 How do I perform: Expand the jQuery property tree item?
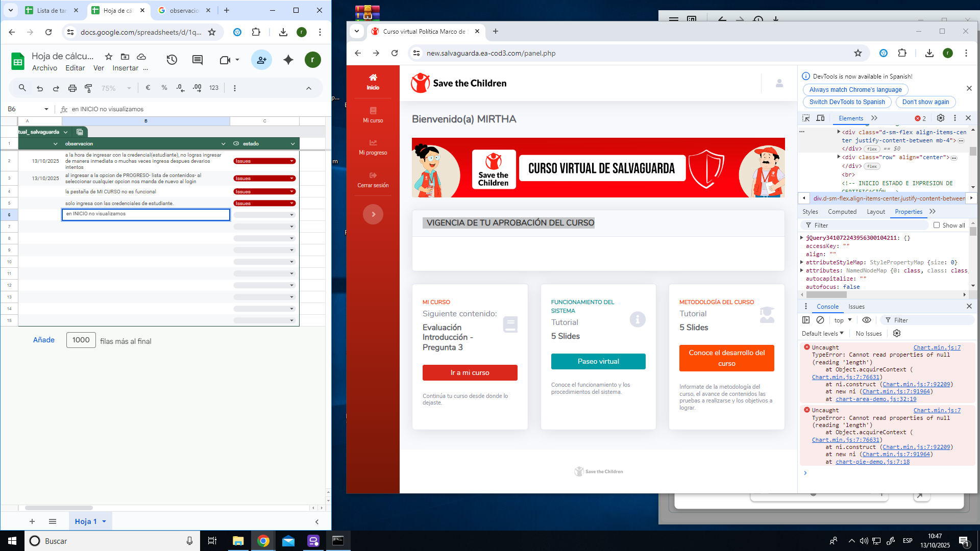[802, 238]
